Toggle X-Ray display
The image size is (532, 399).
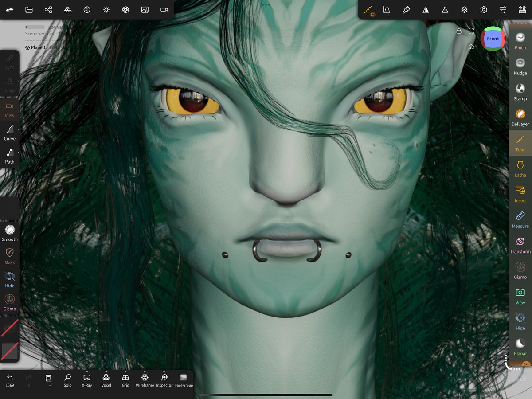click(x=87, y=380)
